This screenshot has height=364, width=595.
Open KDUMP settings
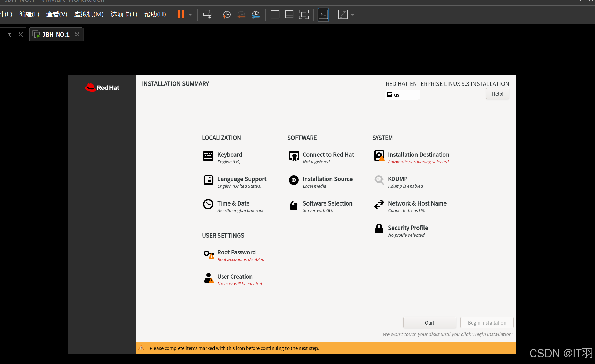tap(398, 179)
